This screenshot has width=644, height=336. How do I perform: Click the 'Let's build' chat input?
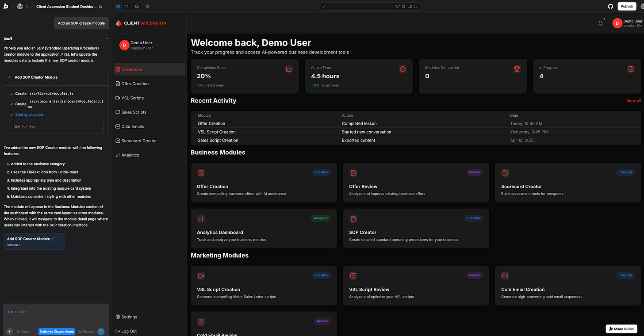point(56,312)
